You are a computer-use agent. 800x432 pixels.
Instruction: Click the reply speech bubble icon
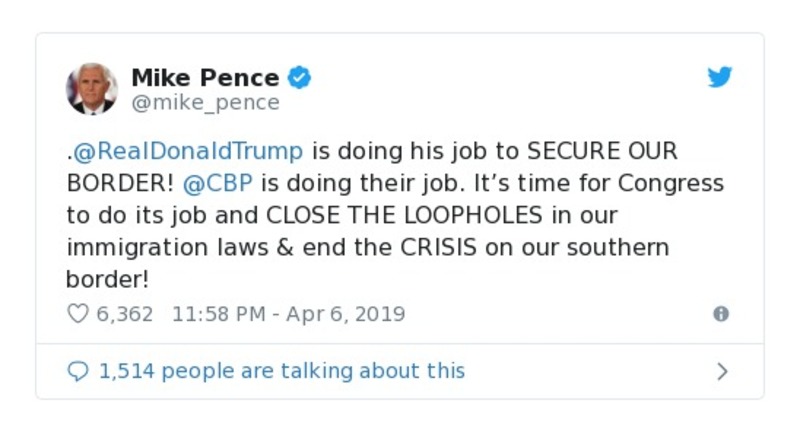pos(77,371)
